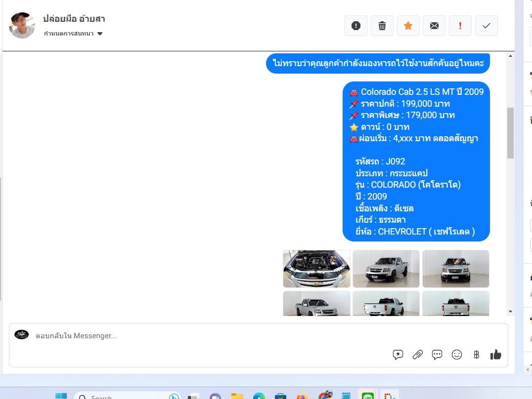Open customer profile picture ปล่อยมือ อ้ายสา
Screen dimensions: 532x399
(22, 25)
